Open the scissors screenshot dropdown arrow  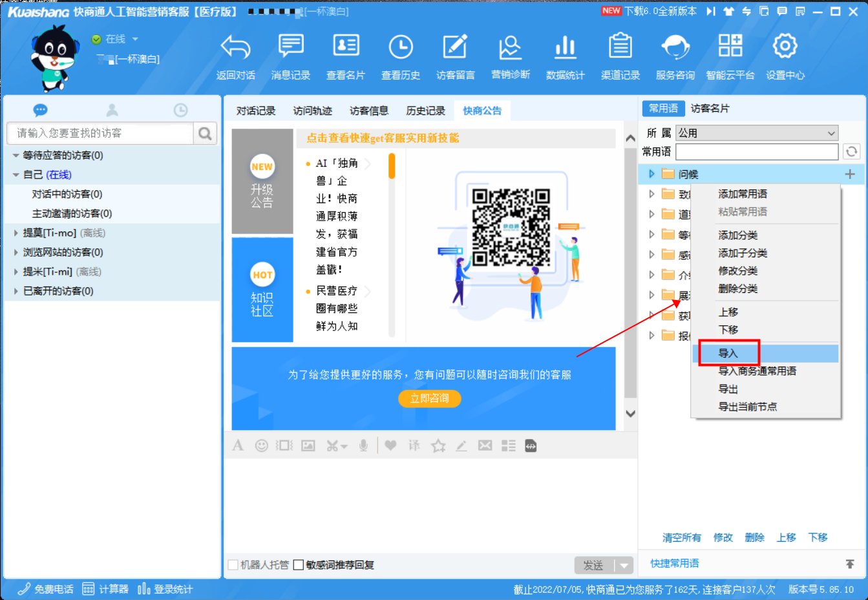point(344,446)
